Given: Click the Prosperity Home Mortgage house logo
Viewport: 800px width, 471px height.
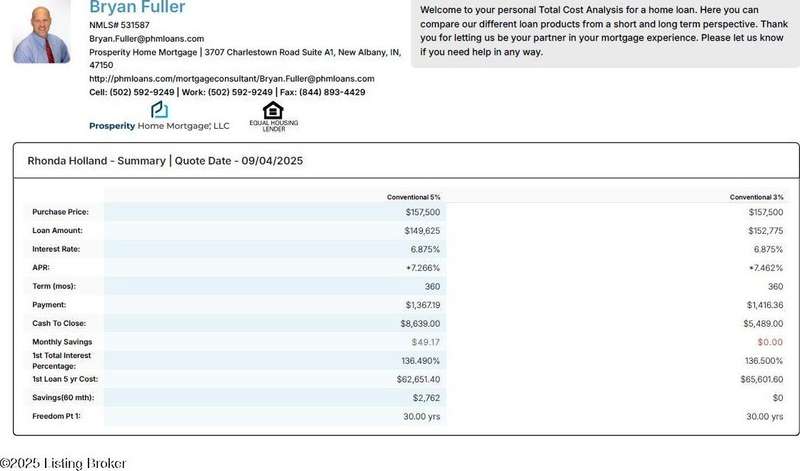Looking at the screenshot, I should (x=159, y=110).
